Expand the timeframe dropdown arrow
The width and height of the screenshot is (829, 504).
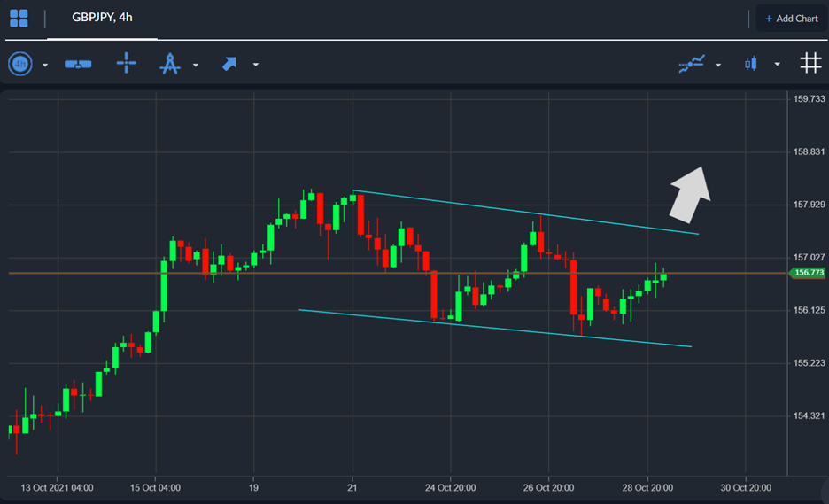45,65
